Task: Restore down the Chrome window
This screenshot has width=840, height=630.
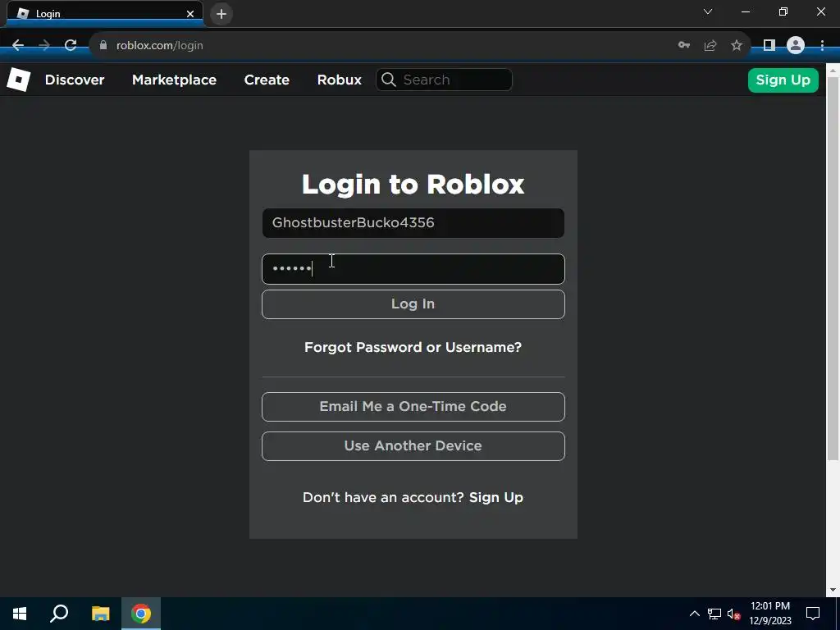Action: [x=783, y=11]
